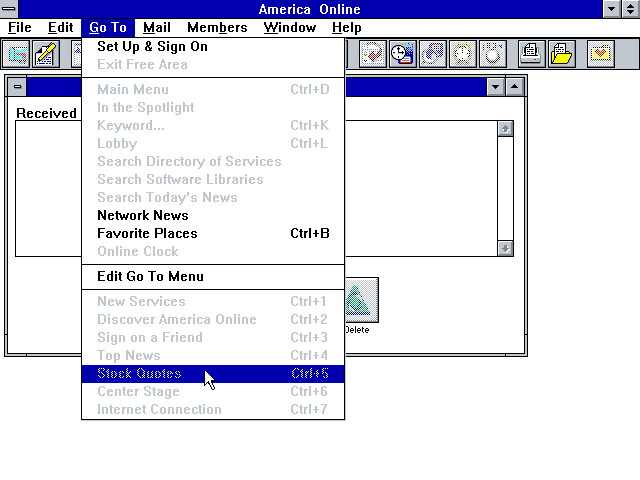
Task: Open Favorite Places menu entry
Action: pos(213,233)
